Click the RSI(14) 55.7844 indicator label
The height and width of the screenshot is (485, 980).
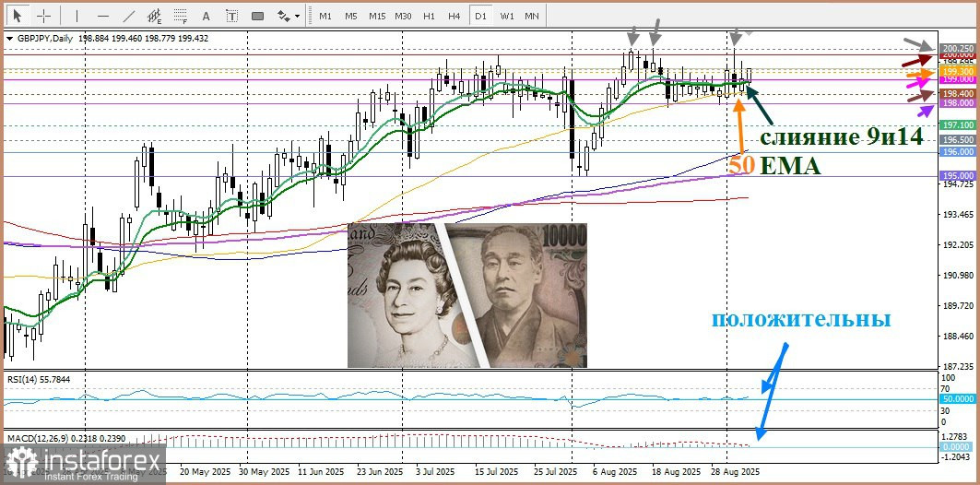coord(38,379)
